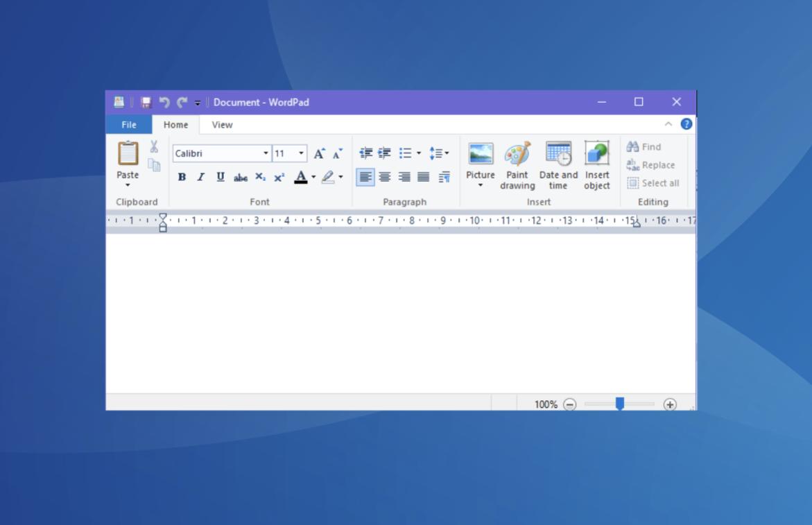Click the WordPad application icon in title bar
The image size is (812, 525).
coord(119,102)
